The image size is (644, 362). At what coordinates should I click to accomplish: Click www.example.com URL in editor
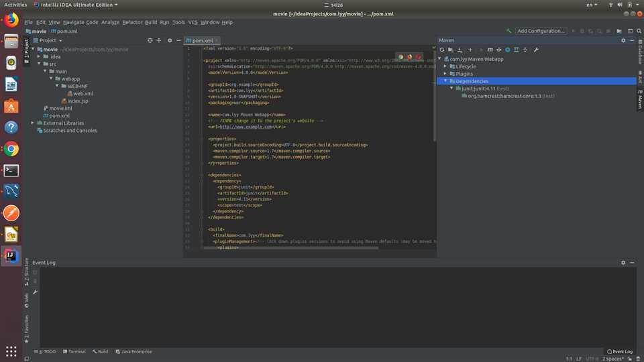click(246, 127)
